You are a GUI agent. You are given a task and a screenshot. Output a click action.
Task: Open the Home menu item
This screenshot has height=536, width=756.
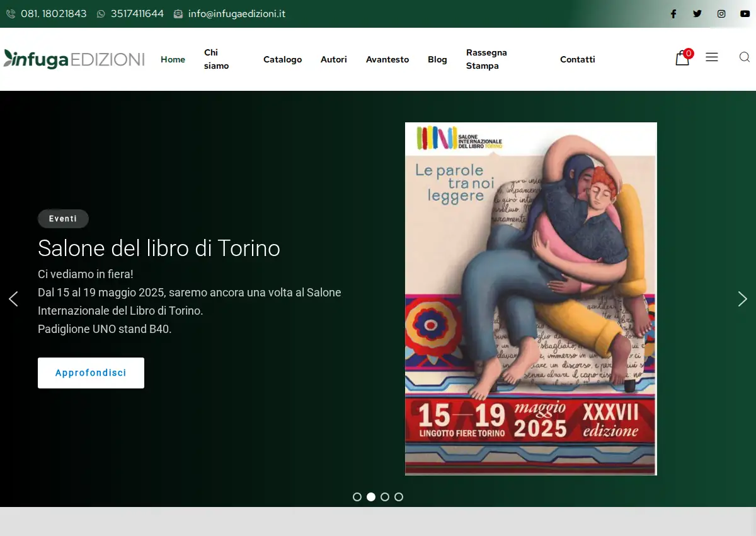[173, 59]
